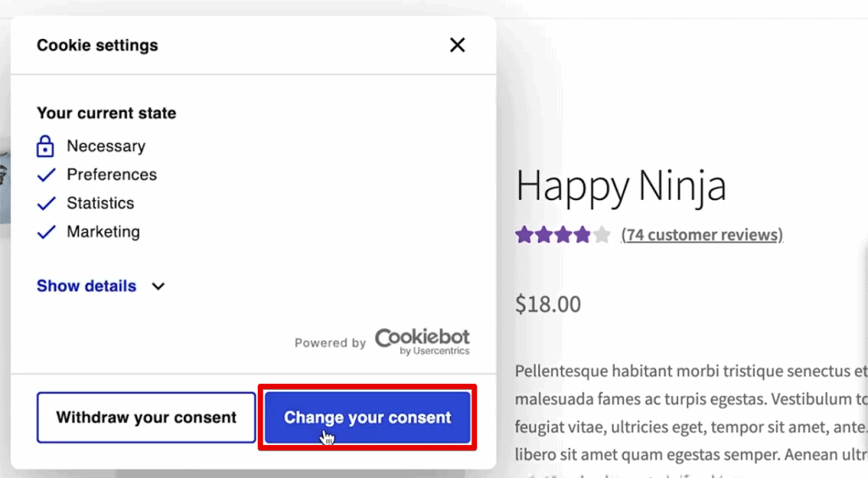Open the Cookiebot by Usercentrics logo
The image size is (868, 478).
(x=422, y=342)
